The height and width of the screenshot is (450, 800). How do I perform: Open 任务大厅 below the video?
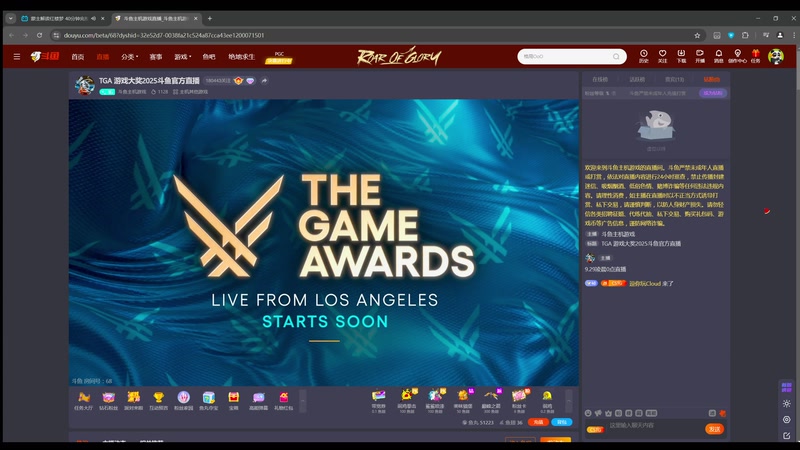coord(84,401)
